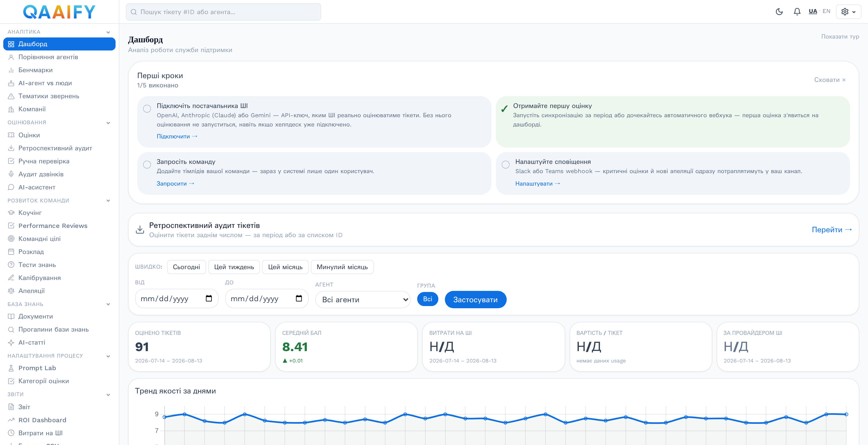This screenshot has height=445, width=868.
Task: Switch language to UA
Action: pyautogui.click(x=813, y=11)
